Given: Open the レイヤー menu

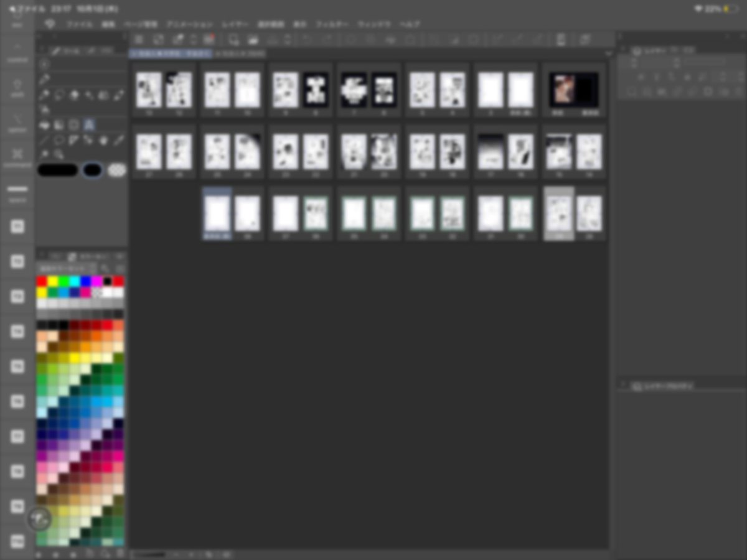Looking at the screenshot, I should [x=235, y=24].
